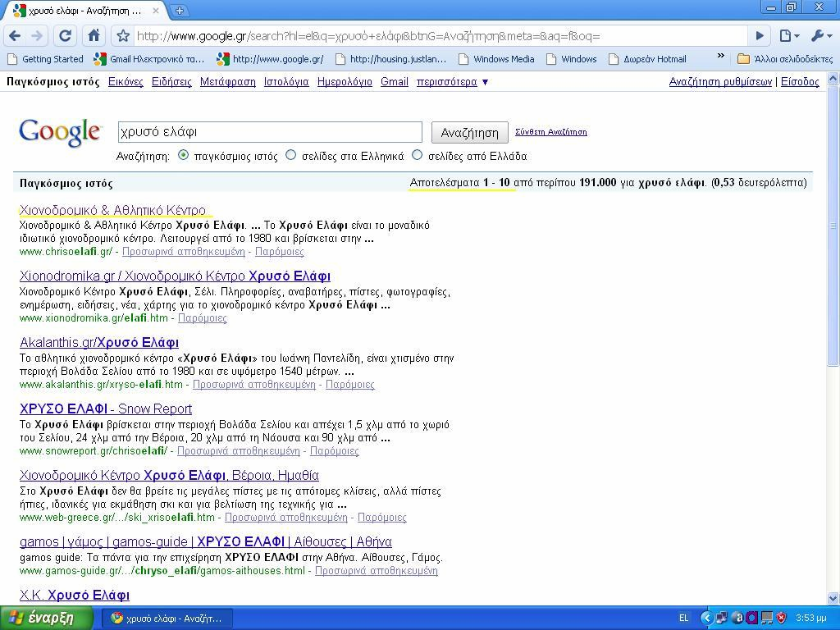The width and height of the screenshot is (840, 630).
Task: Click the Go arrow beside the address bar
Action: coord(760,36)
